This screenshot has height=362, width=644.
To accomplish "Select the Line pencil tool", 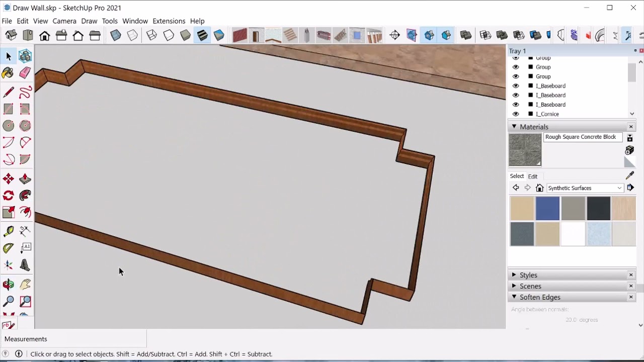I will click(x=8, y=92).
